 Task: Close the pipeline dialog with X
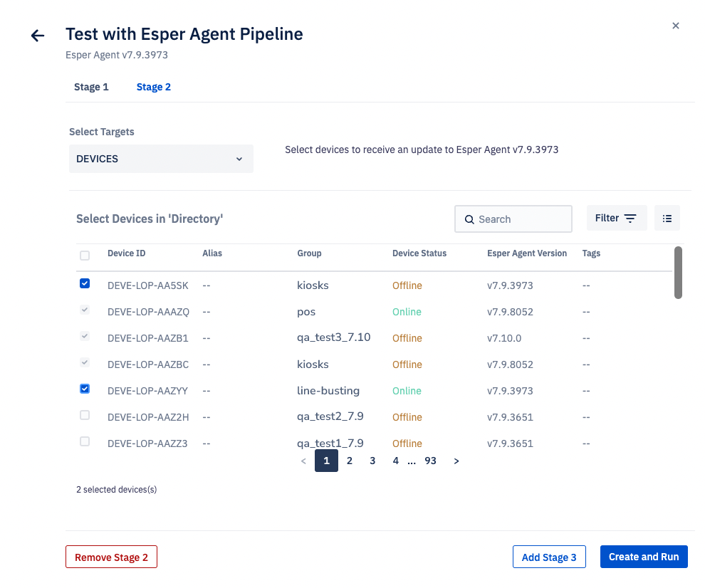(x=675, y=26)
